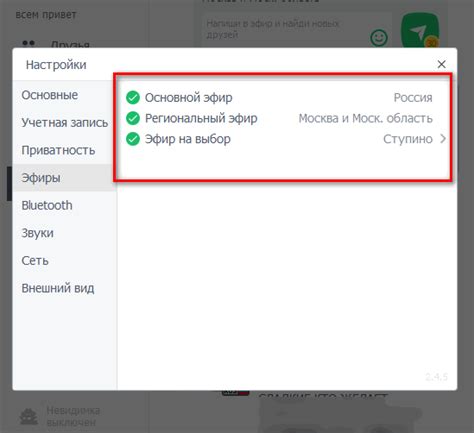Open the Сеть settings section
The height and width of the screenshot is (433, 474).
pos(35,260)
